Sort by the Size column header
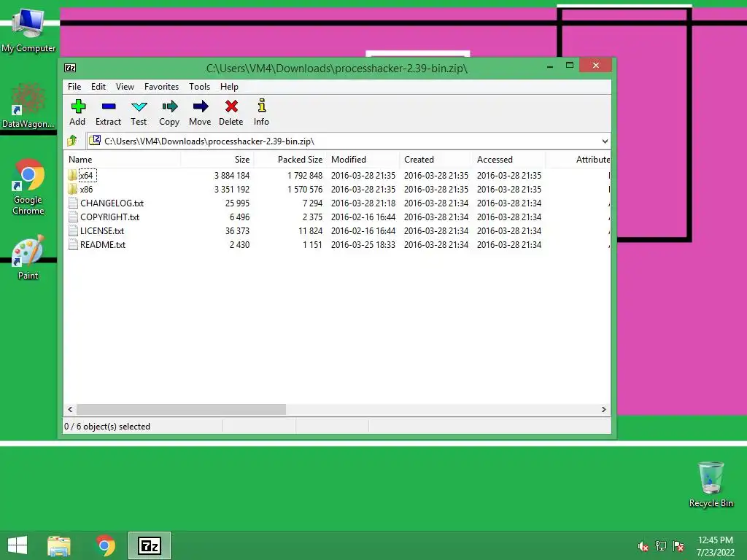Screen dimensions: 747x560 tap(217, 160)
